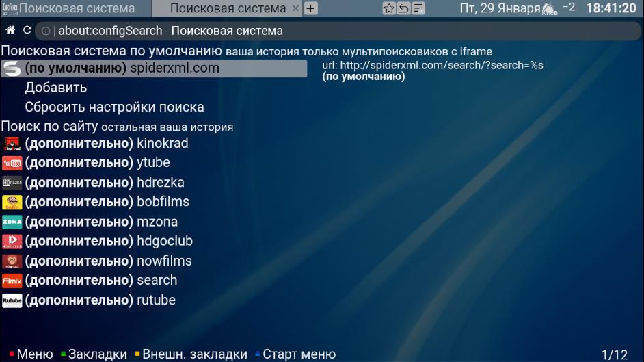The height and width of the screenshot is (362, 644).
Task: Open the list menu toolbar icon
Action: tap(418, 8)
